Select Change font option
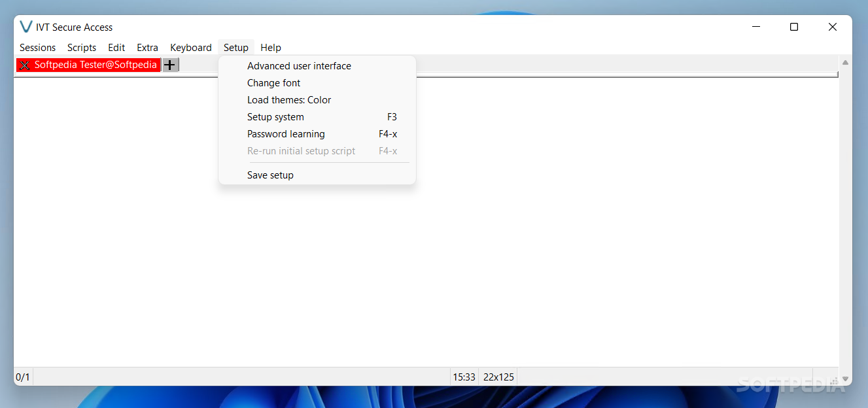Viewport: 868px width, 408px height. (317, 83)
